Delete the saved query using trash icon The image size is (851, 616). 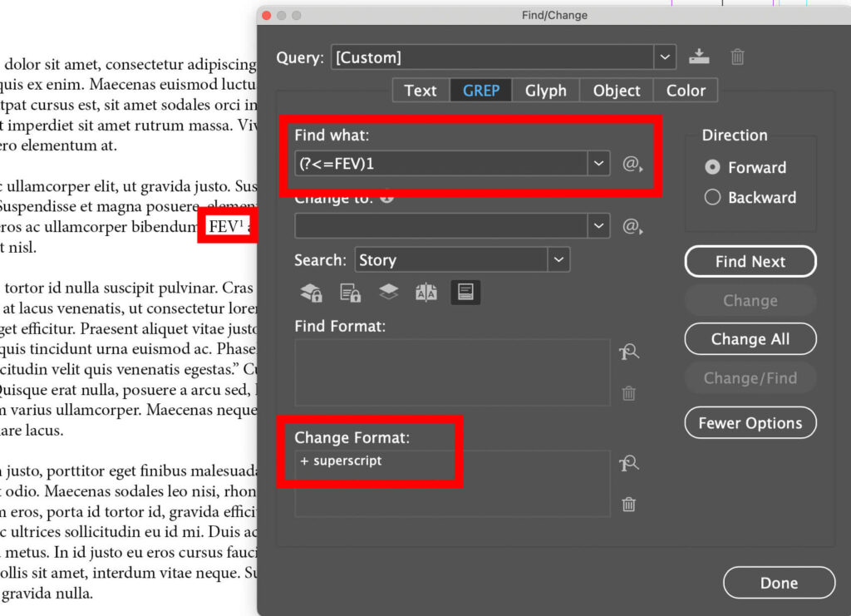[x=737, y=57]
